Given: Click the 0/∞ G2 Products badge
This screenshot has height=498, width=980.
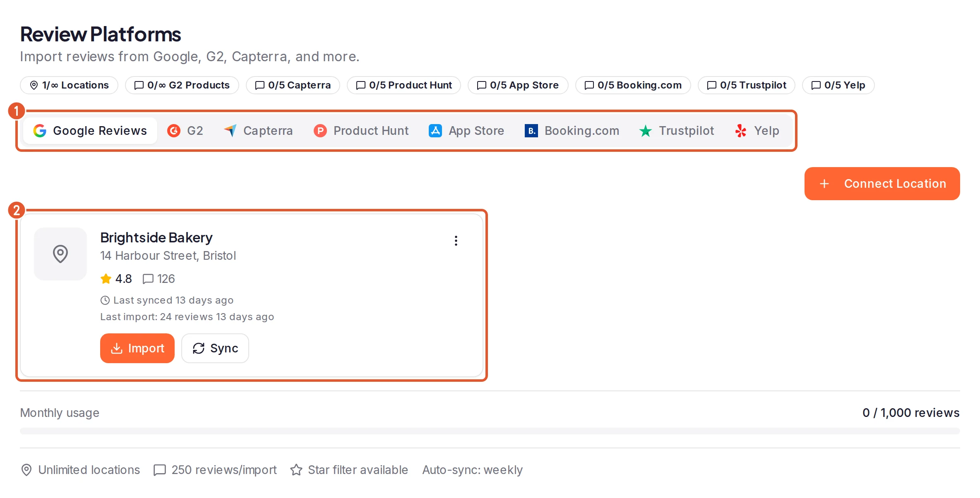Looking at the screenshot, I should tap(182, 85).
